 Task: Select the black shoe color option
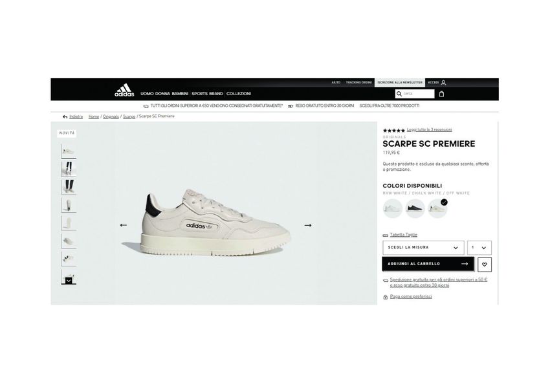[415, 208]
